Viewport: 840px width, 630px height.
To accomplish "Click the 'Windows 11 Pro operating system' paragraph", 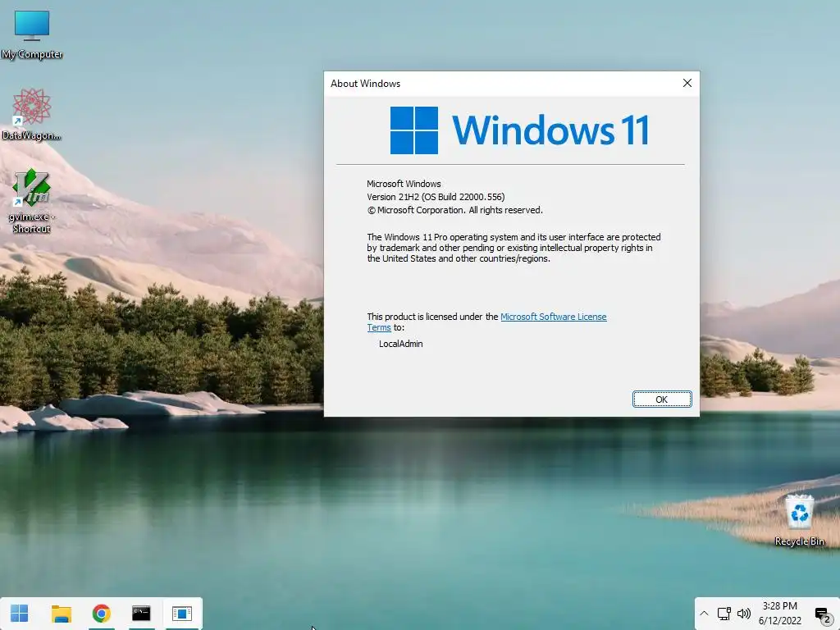I will tap(514, 248).
